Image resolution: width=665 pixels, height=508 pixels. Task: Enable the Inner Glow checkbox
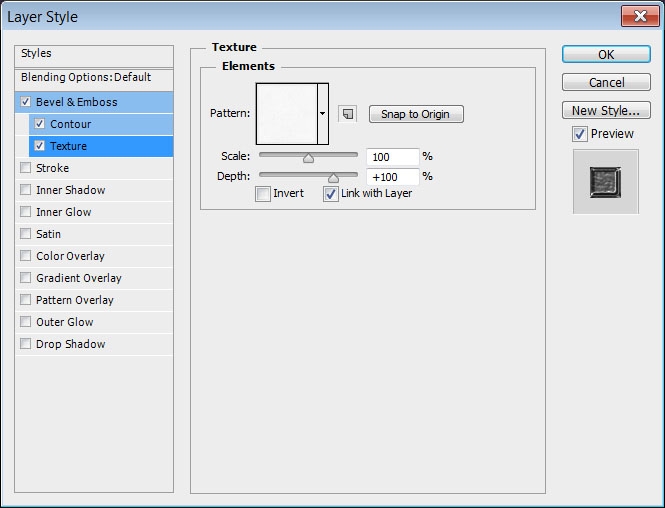[25, 212]
